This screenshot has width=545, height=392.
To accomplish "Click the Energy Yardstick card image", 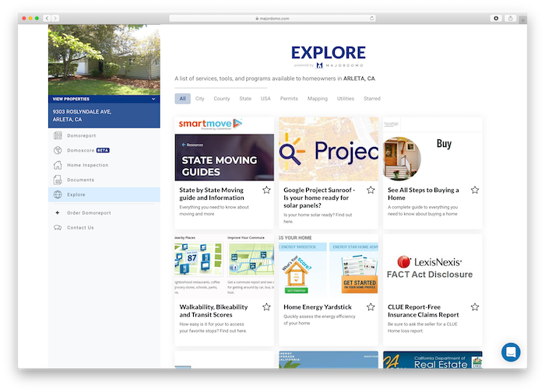I will [x=329, y=266].
